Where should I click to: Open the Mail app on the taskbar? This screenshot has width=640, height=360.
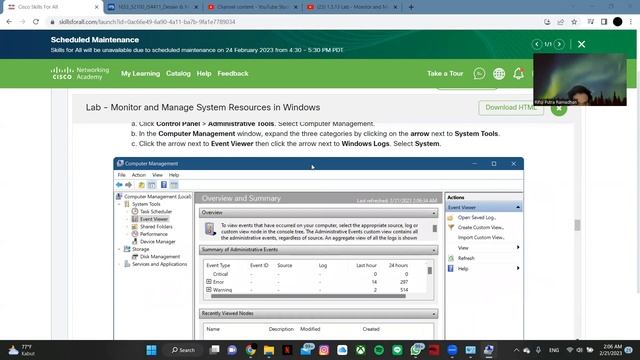coord(306,350)
